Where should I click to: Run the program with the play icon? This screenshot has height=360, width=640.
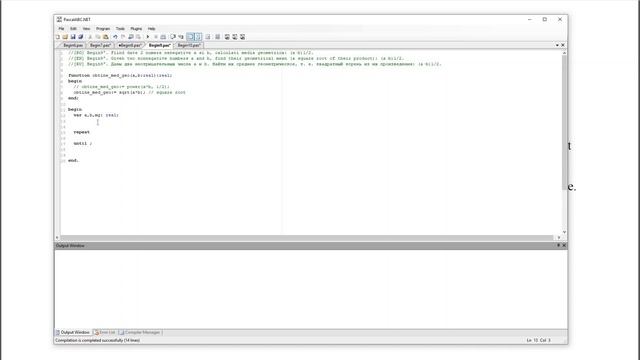[148, 37]
